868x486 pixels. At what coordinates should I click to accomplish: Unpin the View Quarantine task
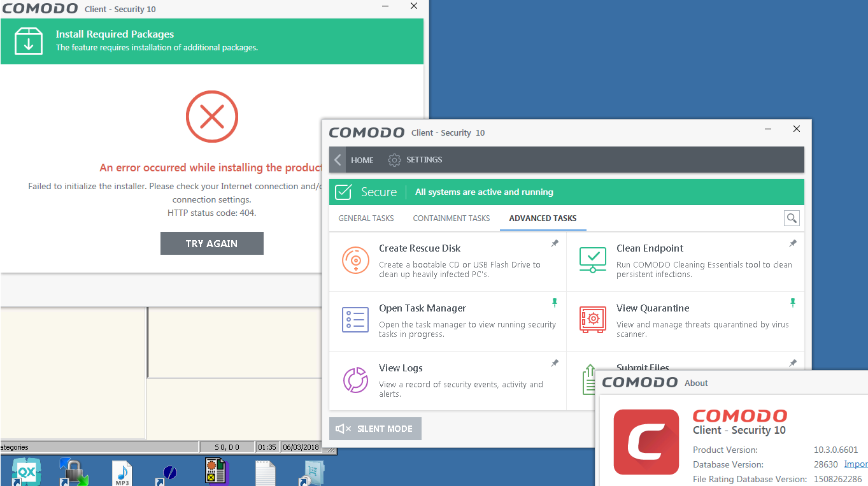(x=793, y=303)
